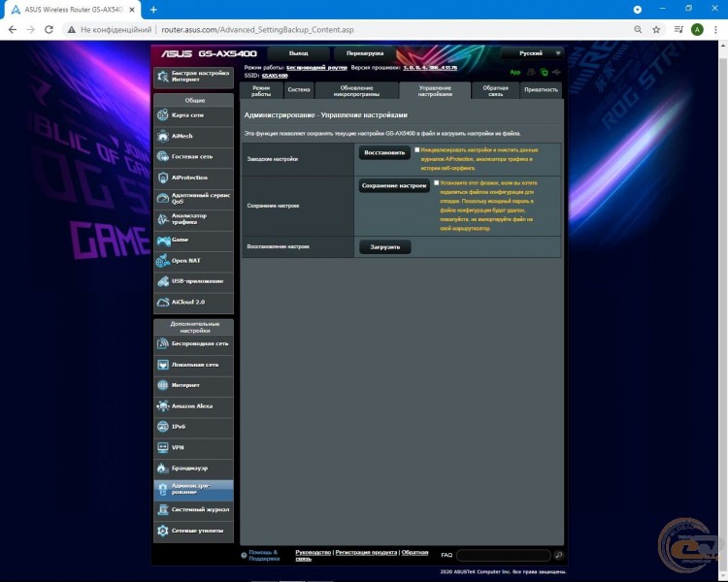Click the green network clients status icon
Screen dimensions: 728x582
(545, 73)
